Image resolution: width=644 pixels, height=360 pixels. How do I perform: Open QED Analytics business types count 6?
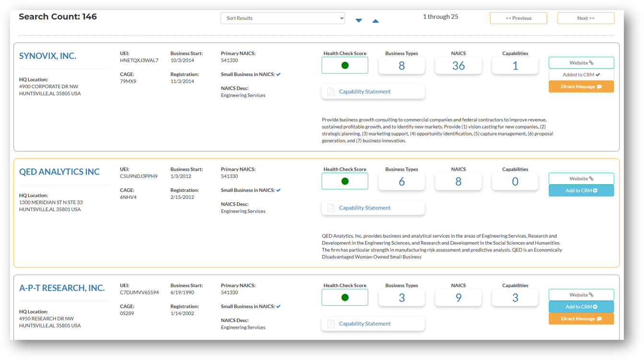click(x=401, y=182)
